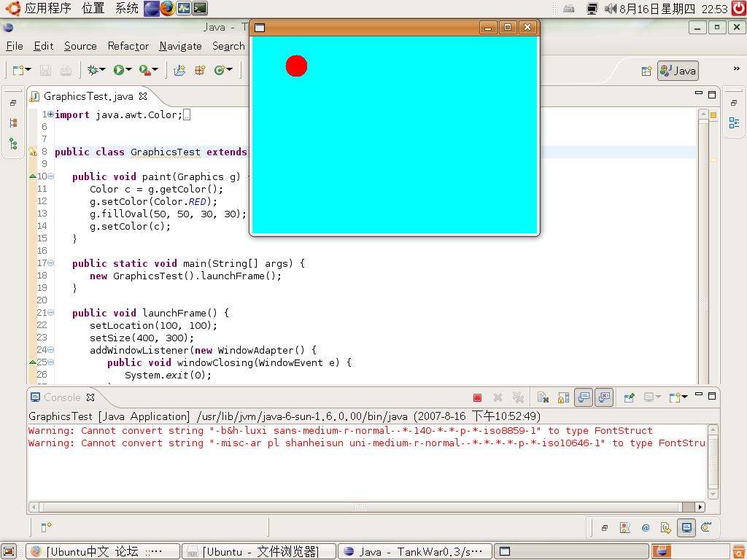The image size is (747, 560).
Task: Open the File menu
Action: click(15, 46)
